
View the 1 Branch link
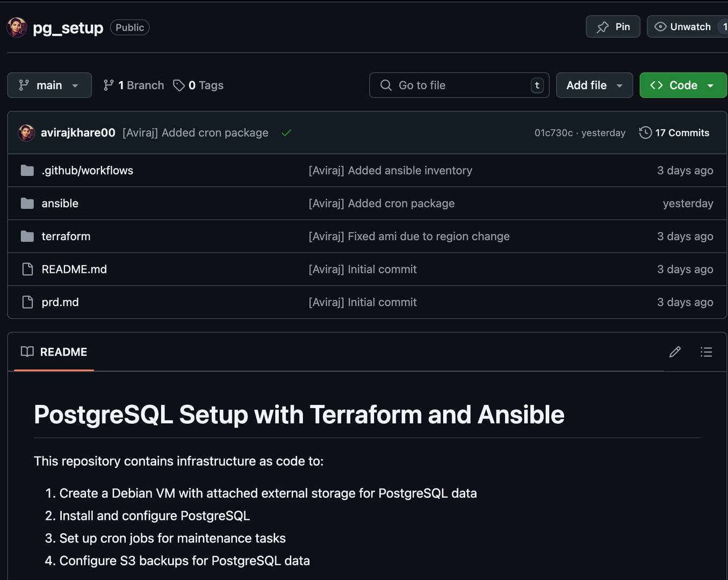point(134,85)
